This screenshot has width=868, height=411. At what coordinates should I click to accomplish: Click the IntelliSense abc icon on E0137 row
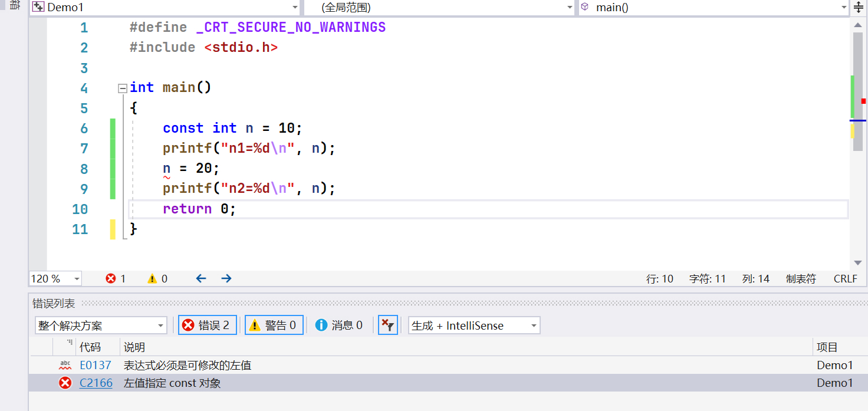(x=65, y=365)
